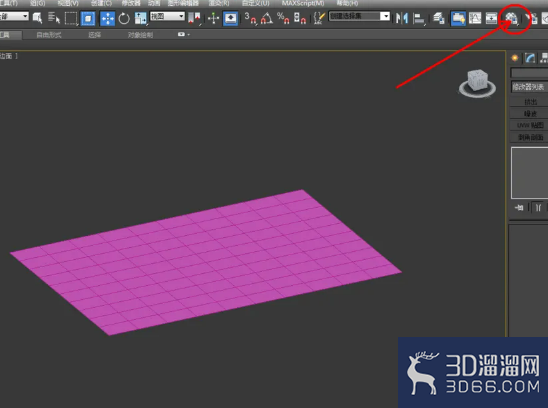Toggle Window/Crossing selection mode
Viewport: 548px width, 408px height.
[88, 18]
